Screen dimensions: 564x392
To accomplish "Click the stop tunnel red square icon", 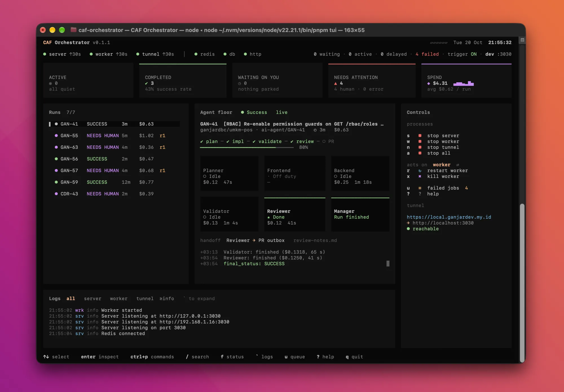I will [x=420, y=147].
